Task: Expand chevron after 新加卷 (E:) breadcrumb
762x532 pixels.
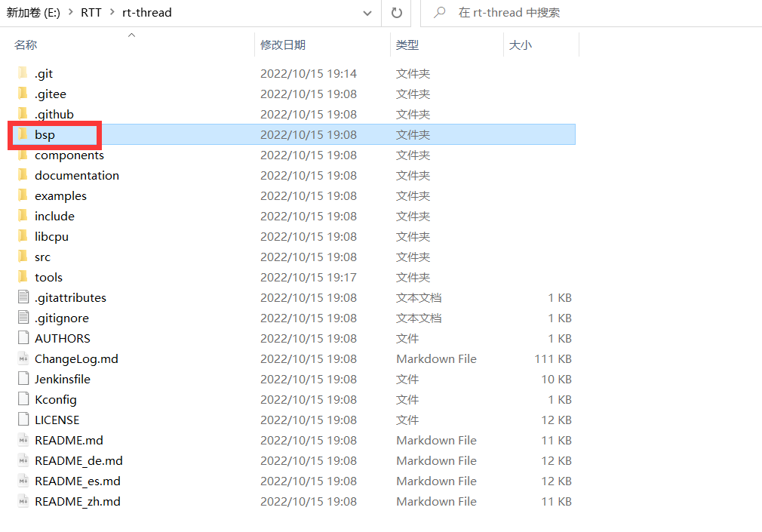Action: point(70,12)
